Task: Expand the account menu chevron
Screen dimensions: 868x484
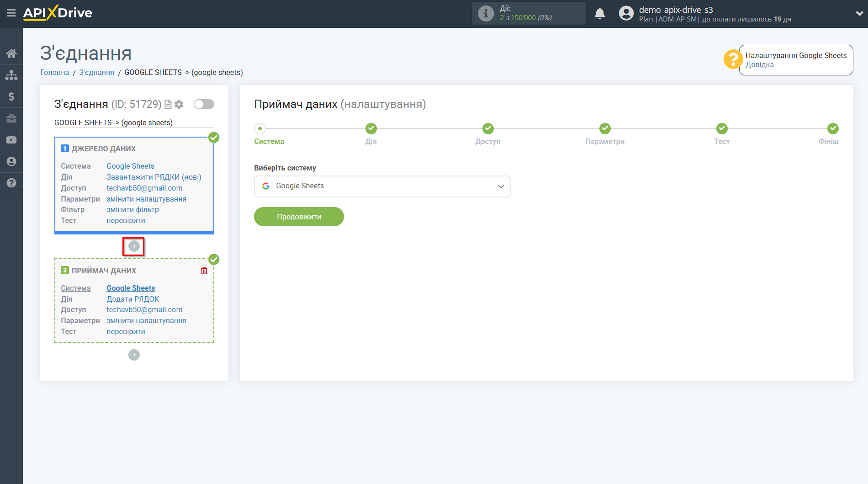Action: point(859,14)
